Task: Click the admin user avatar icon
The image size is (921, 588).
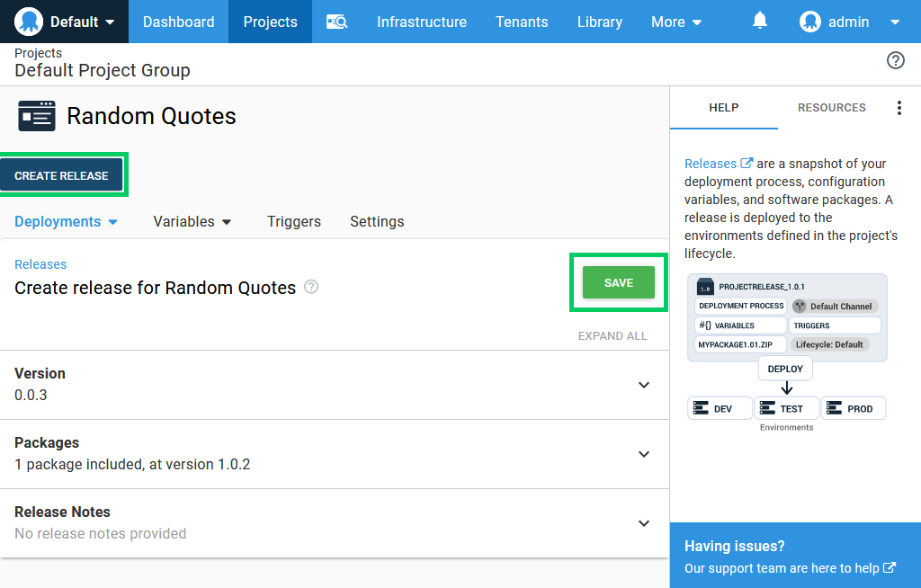Action: pos(810,22)
